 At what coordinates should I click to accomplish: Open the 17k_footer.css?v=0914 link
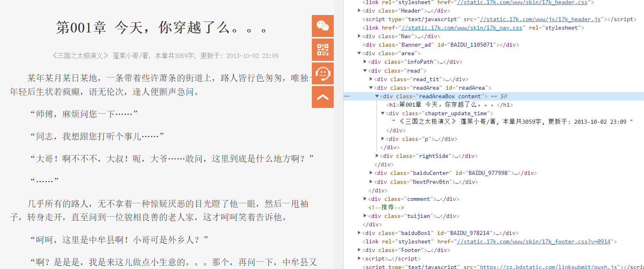coord(534,241)
